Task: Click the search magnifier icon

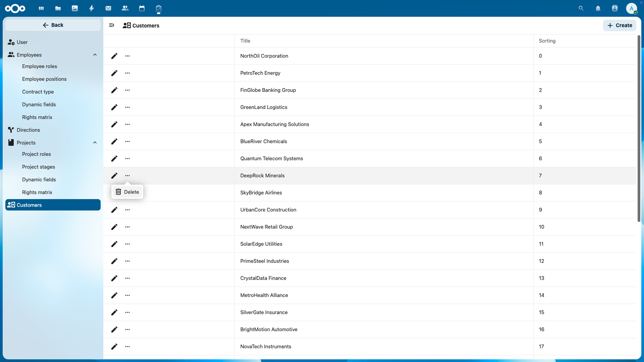Action: coord(581,8)
